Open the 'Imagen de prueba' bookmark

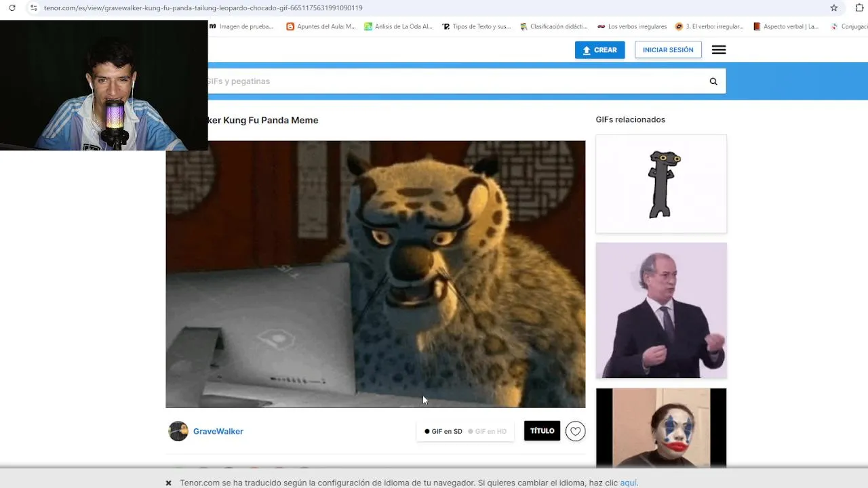(x=241, y=26)
